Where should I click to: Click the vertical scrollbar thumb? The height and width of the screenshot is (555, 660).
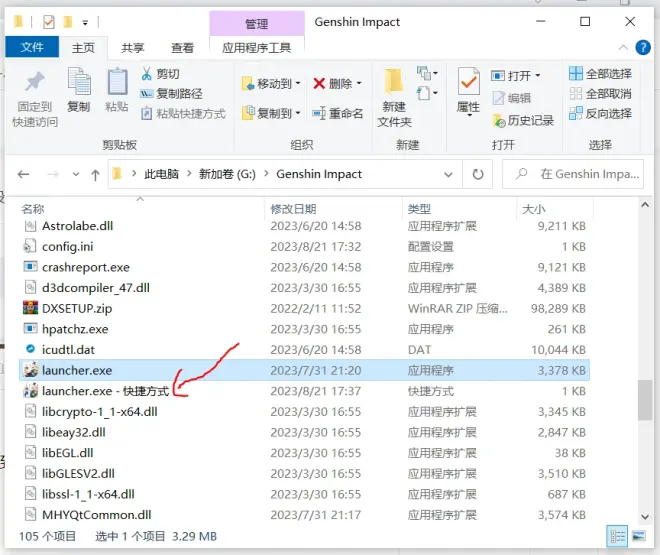click(644, 400)
